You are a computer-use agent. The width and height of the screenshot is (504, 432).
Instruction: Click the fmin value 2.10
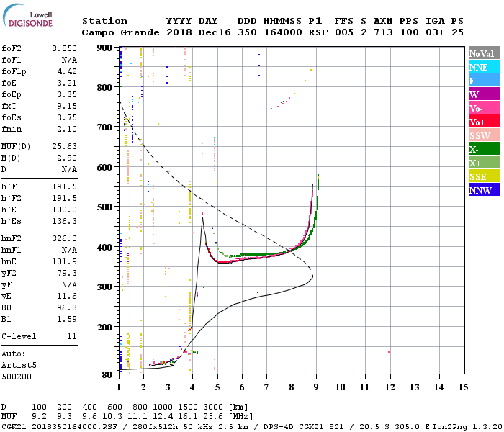tap(67, 130)
